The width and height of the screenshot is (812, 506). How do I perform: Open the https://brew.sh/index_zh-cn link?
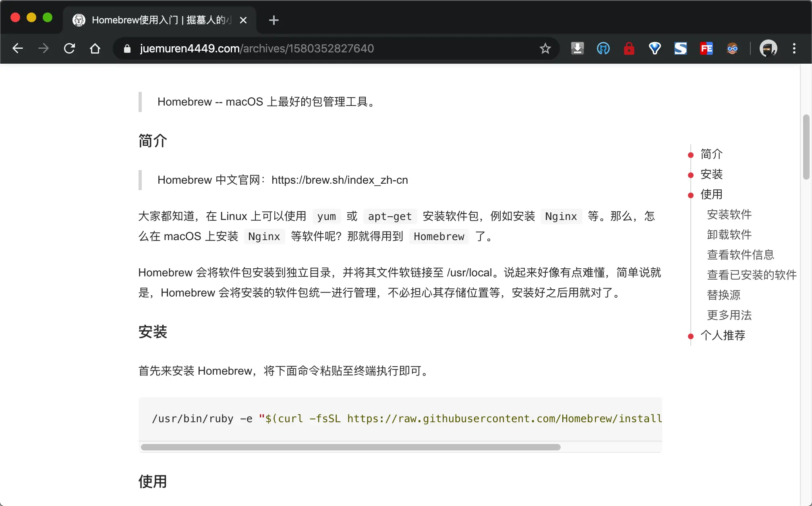(340, 180)
